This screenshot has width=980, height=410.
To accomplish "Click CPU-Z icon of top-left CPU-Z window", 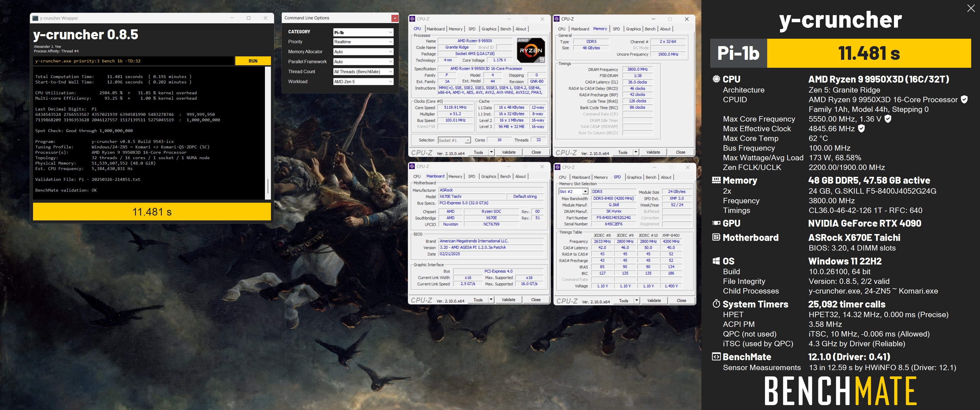I will point(412,19).
